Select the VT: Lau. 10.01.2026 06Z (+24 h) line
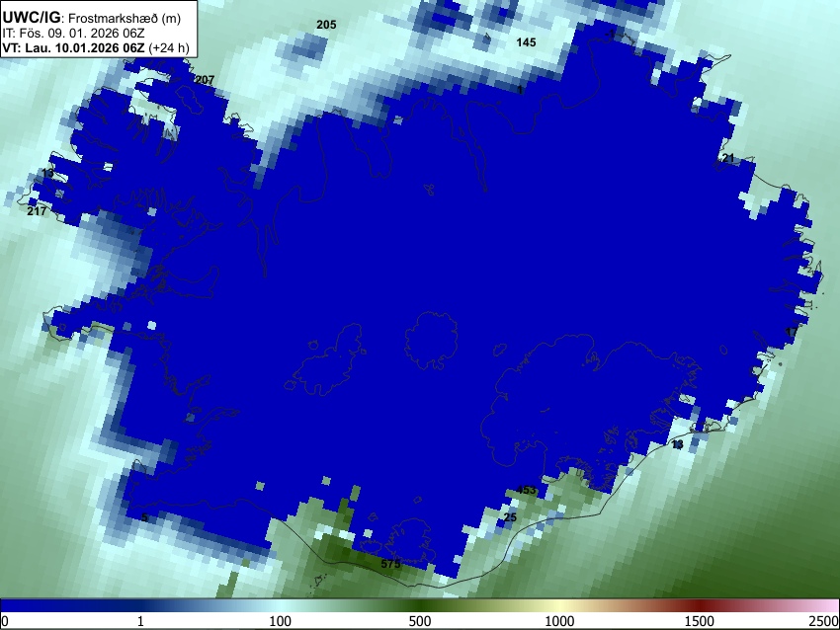Viewport: 840px width, 630px height. point(96,47)
